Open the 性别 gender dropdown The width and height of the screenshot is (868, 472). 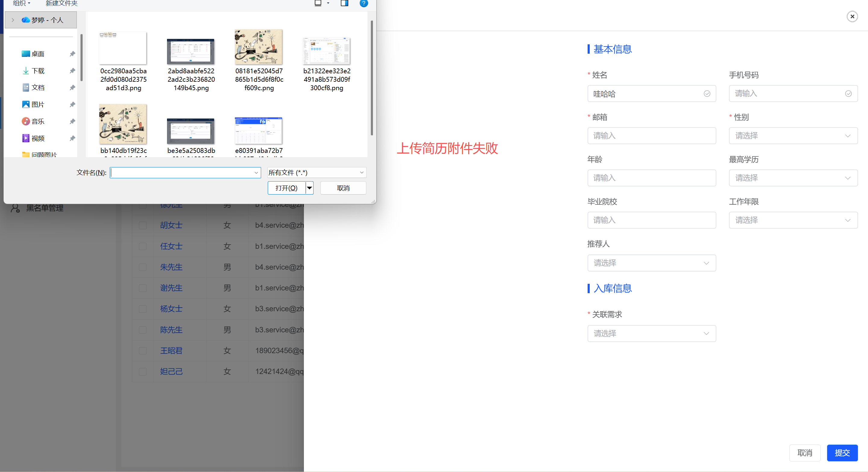coord(793,136)
